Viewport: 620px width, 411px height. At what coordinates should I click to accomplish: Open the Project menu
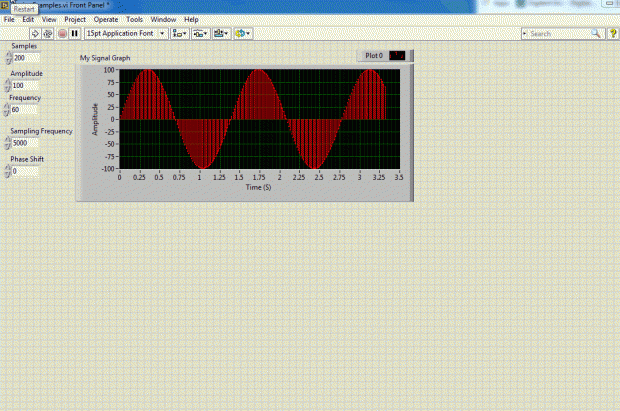[75, 19]
